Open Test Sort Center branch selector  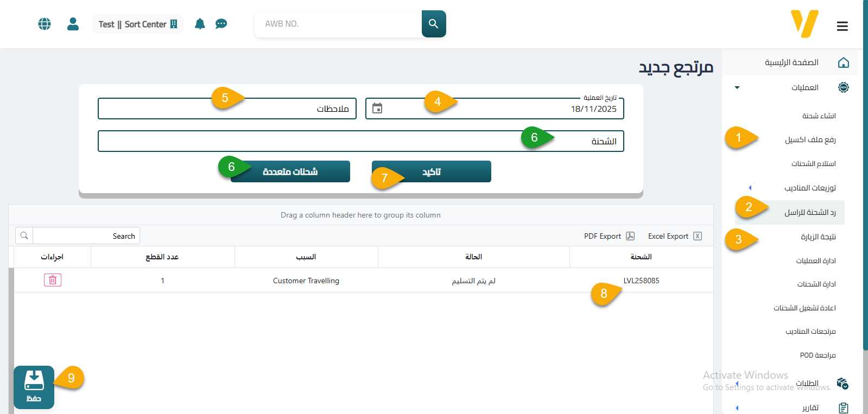coord(138,24)
